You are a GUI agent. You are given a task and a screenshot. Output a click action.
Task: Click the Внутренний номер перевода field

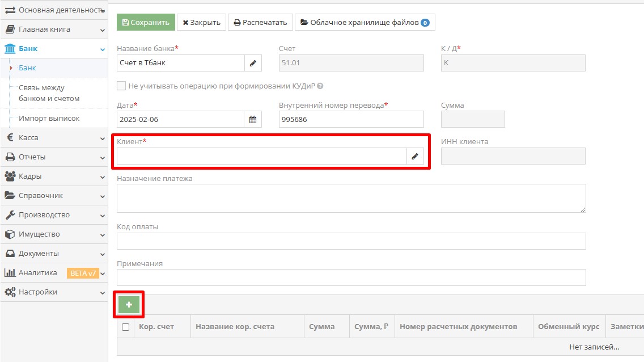click(x=351, y=120)
